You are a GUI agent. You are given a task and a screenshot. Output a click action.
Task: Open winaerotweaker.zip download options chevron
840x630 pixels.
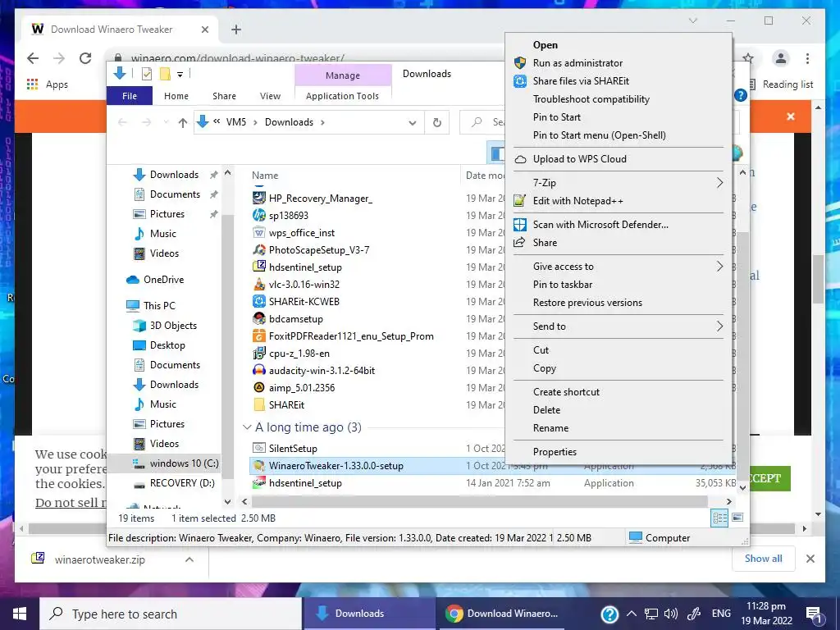coord(189,559)
